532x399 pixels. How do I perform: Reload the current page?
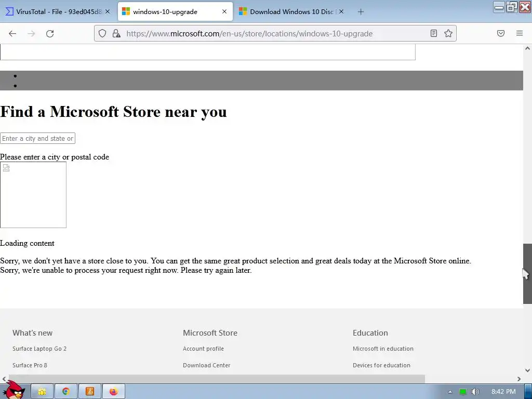click(x=50, y=33)
